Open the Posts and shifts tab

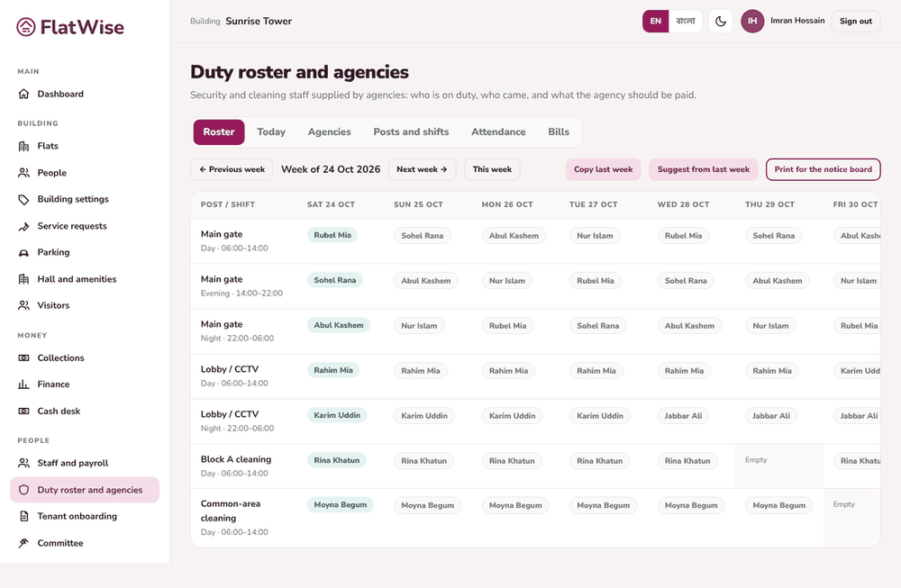click(412, 132)
